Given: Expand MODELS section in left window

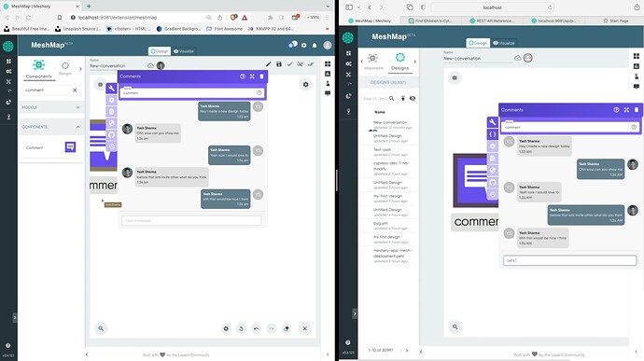Looking at the screenshot, I should click(51, 107).
